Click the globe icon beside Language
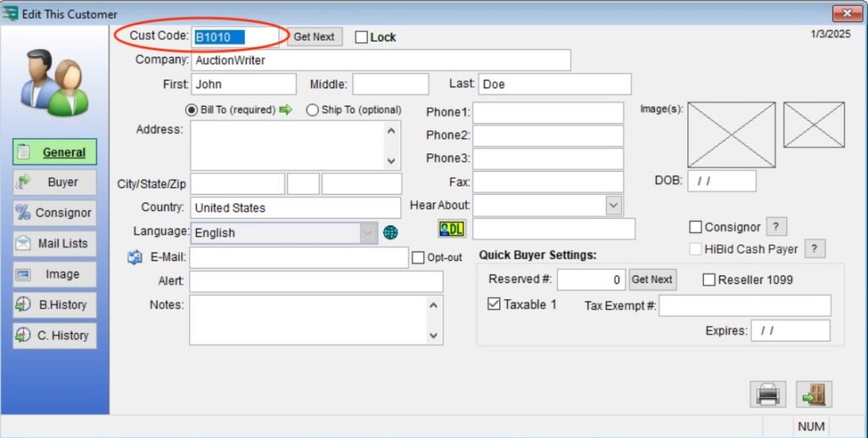 (x=391, y=233)
